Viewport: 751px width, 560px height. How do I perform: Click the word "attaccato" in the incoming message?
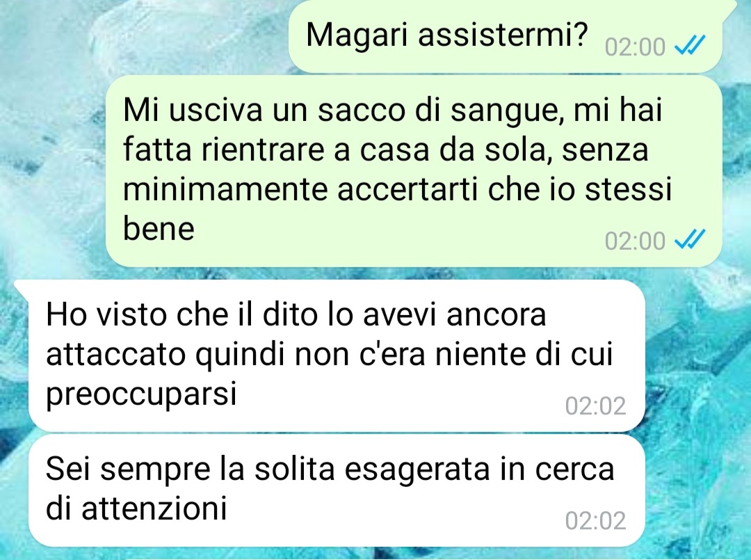[115, 355]
